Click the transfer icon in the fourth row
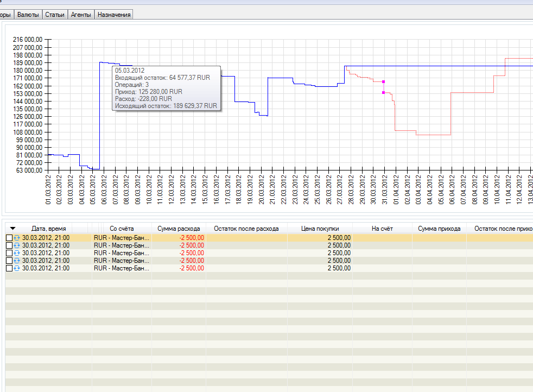 click(17, 261)
